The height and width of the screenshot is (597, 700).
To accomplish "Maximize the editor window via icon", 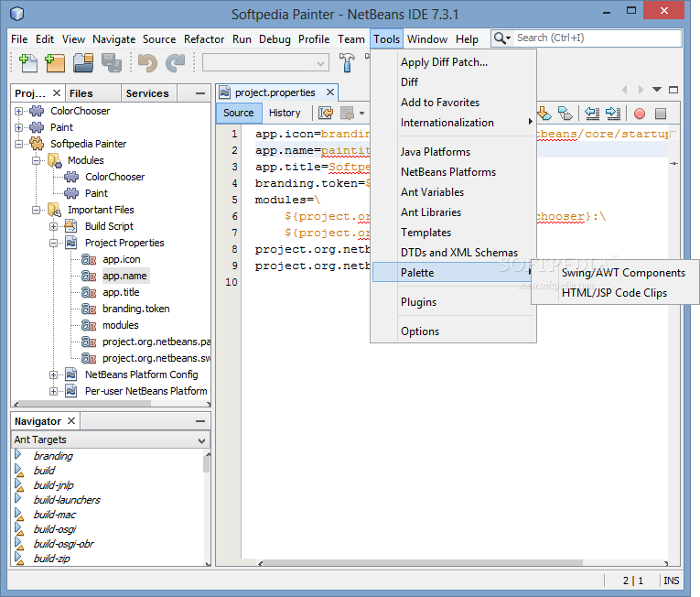I will (673, 90).
